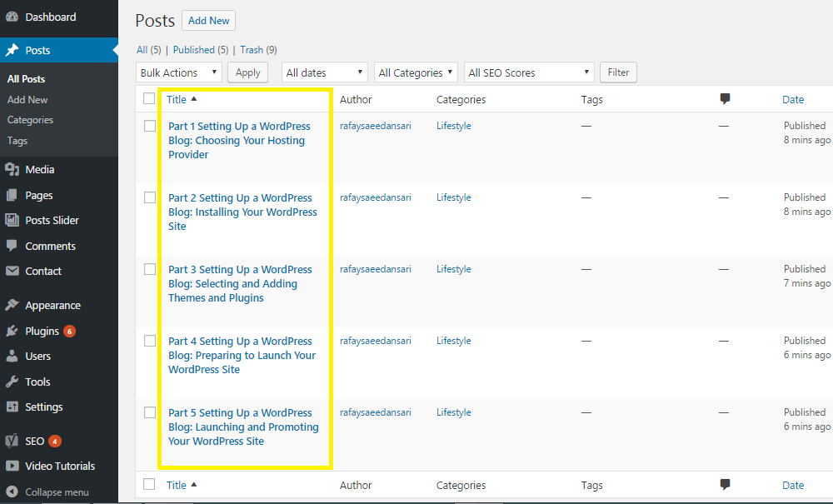Check the Part 5 post checkbox
Screen dimensions: 833x504
point(150,412)
